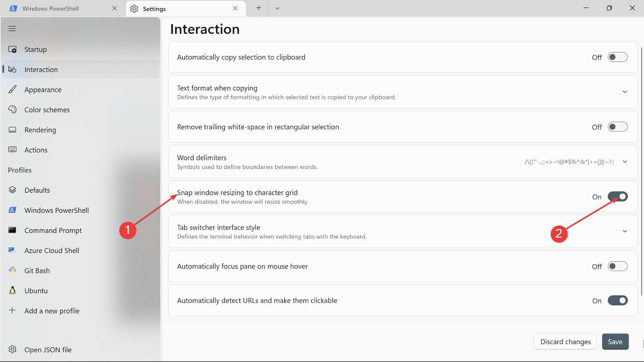
Task: Select the Interaction settings page
Action: click(80, 70)
